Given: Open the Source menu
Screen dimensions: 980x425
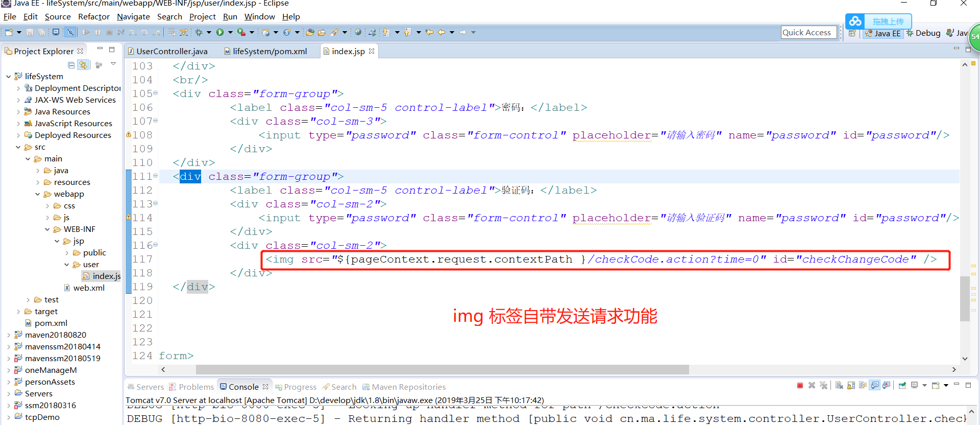Looking at the screenshot, I should click(x=58, y=17).
